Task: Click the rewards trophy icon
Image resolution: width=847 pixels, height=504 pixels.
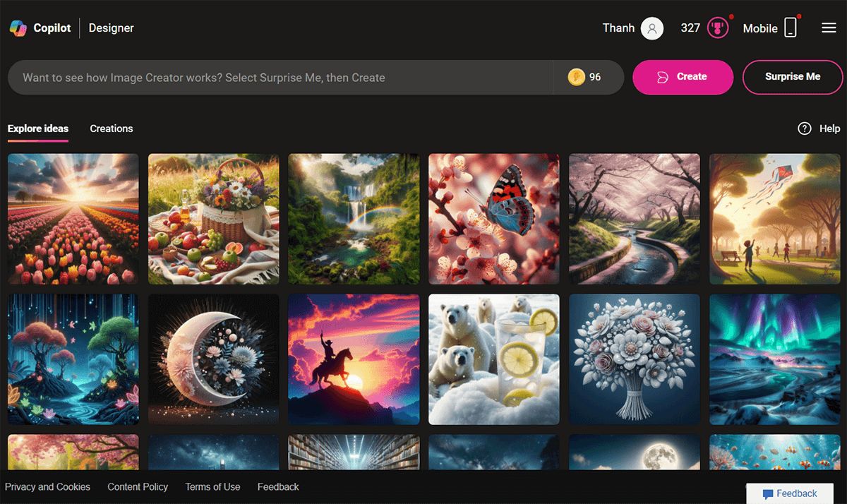Action: point(718,28)
